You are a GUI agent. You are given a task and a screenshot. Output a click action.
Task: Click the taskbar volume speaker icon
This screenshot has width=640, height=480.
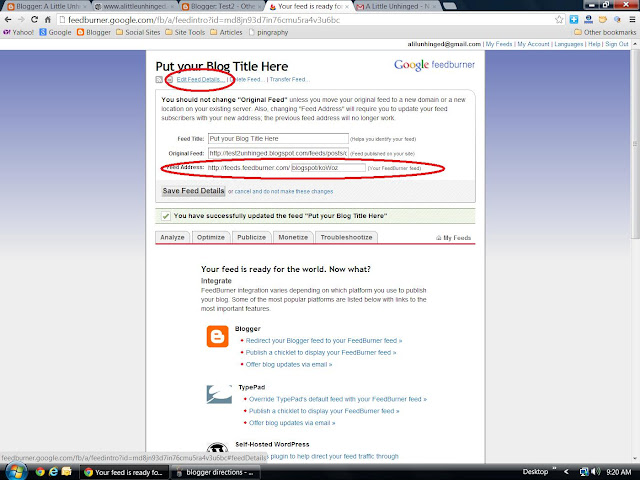[x=596, y=472]
